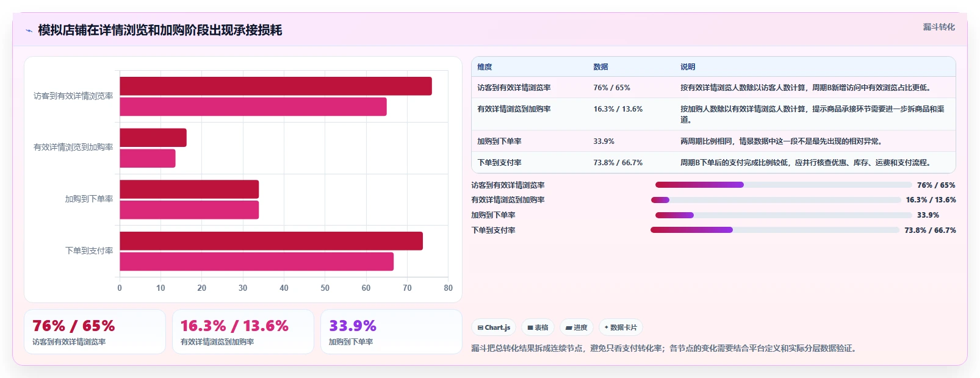Click the pink bar for 下单到支付率
Viewport: 980px width, 378px height.
click(257, 262)
